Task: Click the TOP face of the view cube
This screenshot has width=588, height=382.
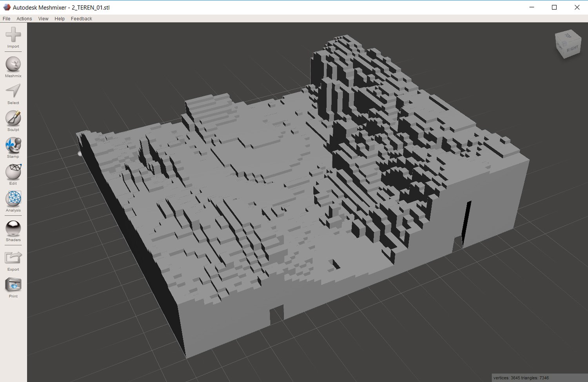Action: click(568, 35)
